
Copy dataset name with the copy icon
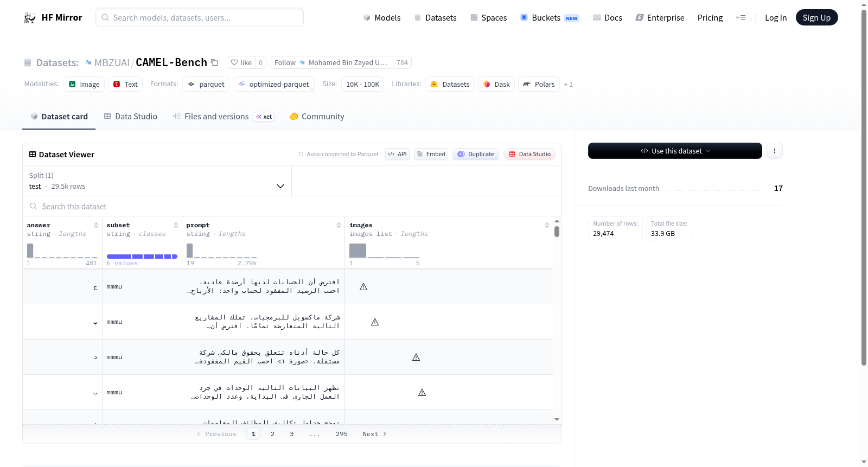pyautogui.click(x=214, y=62)
